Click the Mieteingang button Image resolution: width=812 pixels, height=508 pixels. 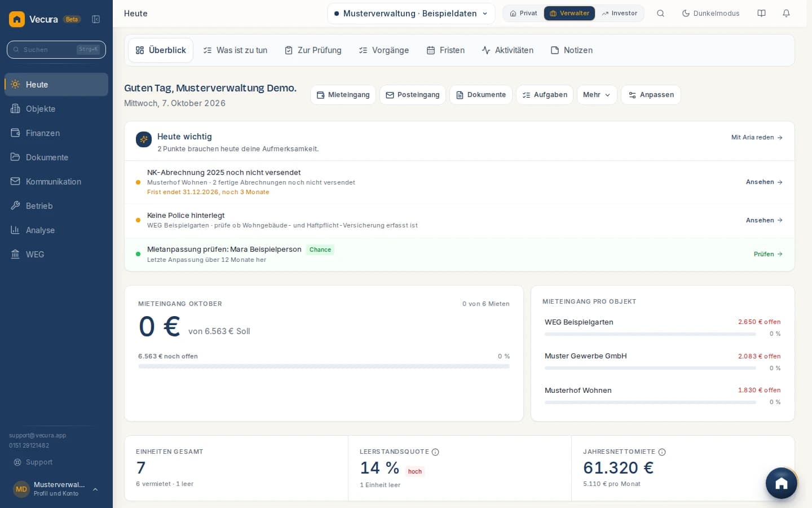(343, 95)
